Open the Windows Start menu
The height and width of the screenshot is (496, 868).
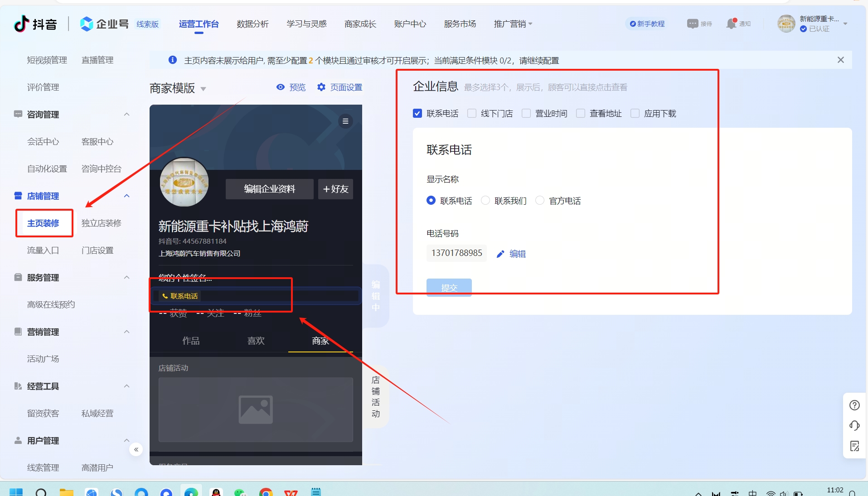click(16, 492)
